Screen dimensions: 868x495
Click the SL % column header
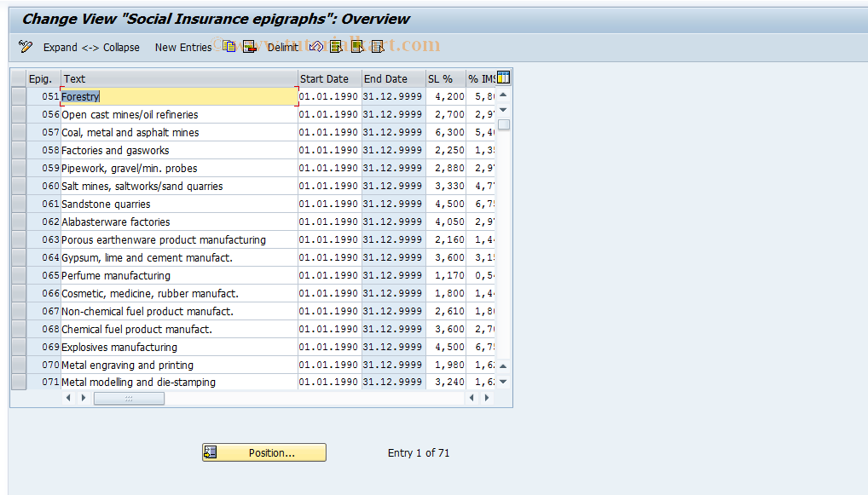click(446, 78)
